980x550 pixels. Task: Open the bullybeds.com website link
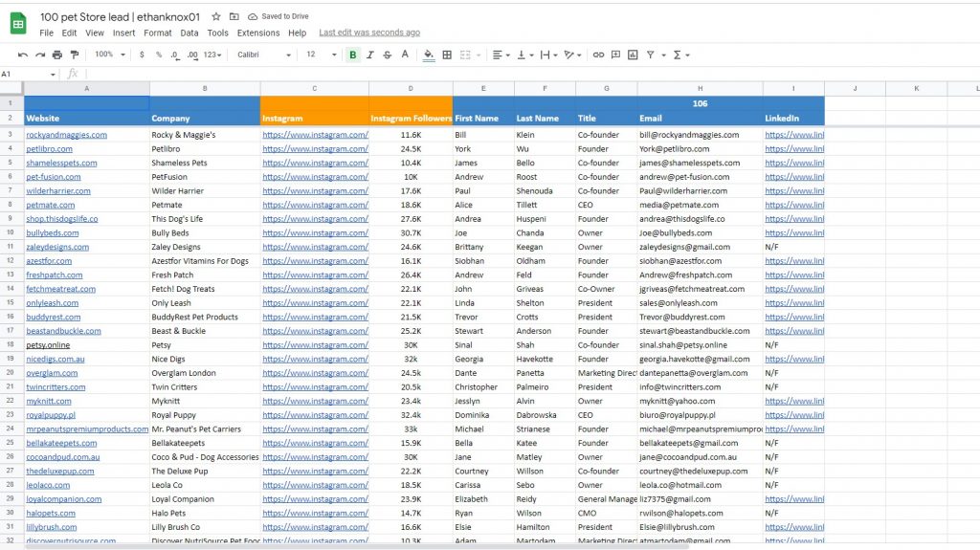click(53, 233)
